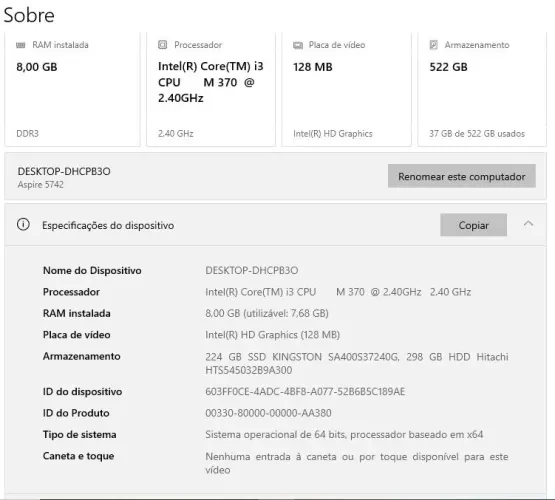Screen dimensions: 555x500
Task: Click product ID 00330-80000-00000-AA380
Action: (x=268, y=413)
